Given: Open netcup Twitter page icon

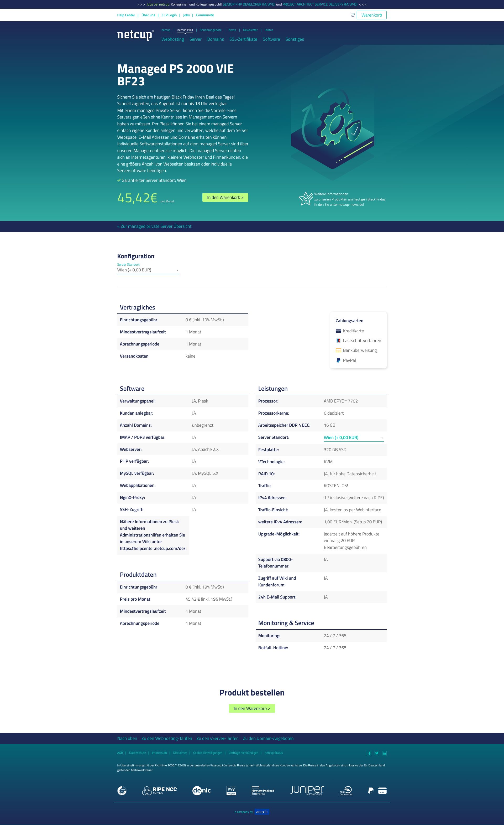Looking at the screenshot, I should (x=377, y=753).
